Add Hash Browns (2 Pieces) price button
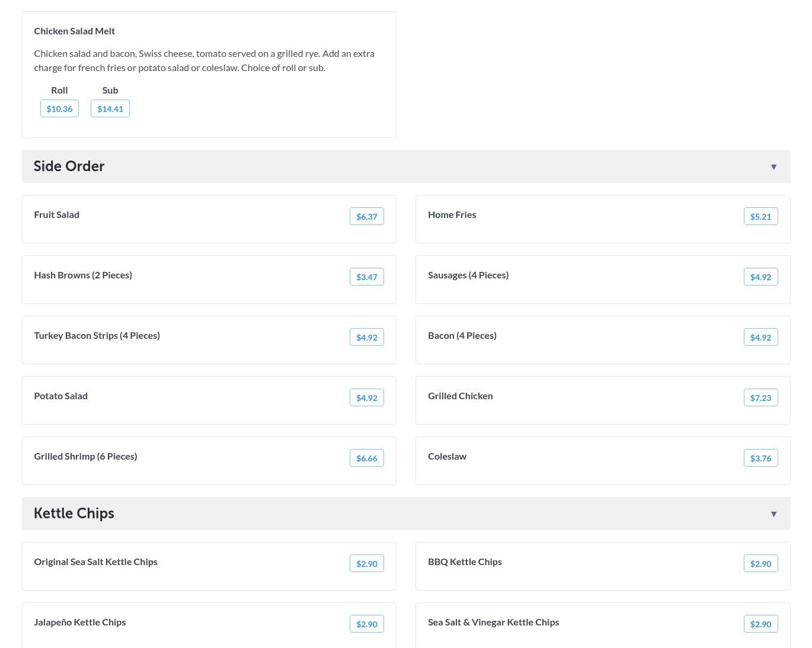Image resolution: width=812 pixels, height=648 pixels. pos(366,277)
